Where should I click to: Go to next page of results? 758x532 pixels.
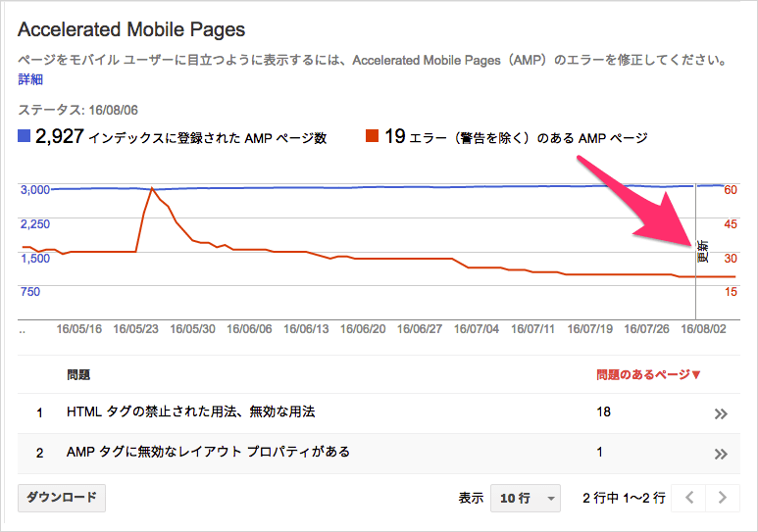723,498
